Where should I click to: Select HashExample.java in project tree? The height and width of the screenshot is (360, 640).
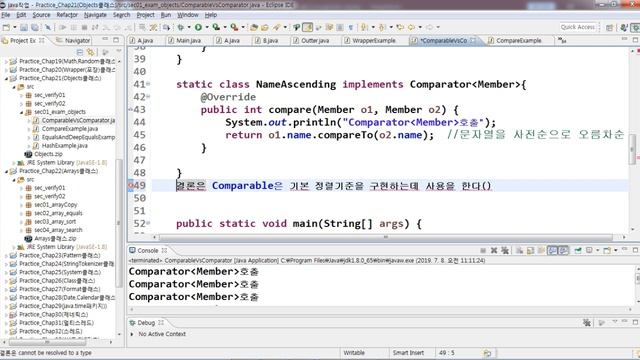tap(64, 145)
